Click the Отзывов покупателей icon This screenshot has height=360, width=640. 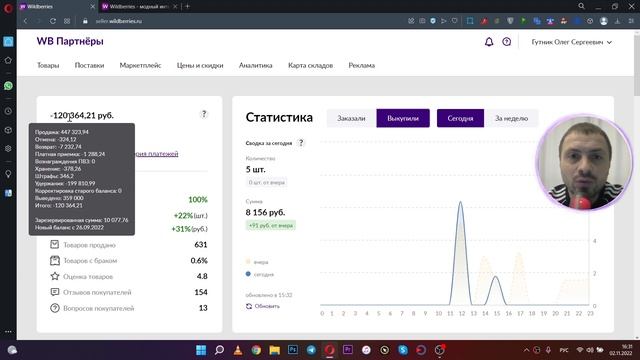point(54,292)
